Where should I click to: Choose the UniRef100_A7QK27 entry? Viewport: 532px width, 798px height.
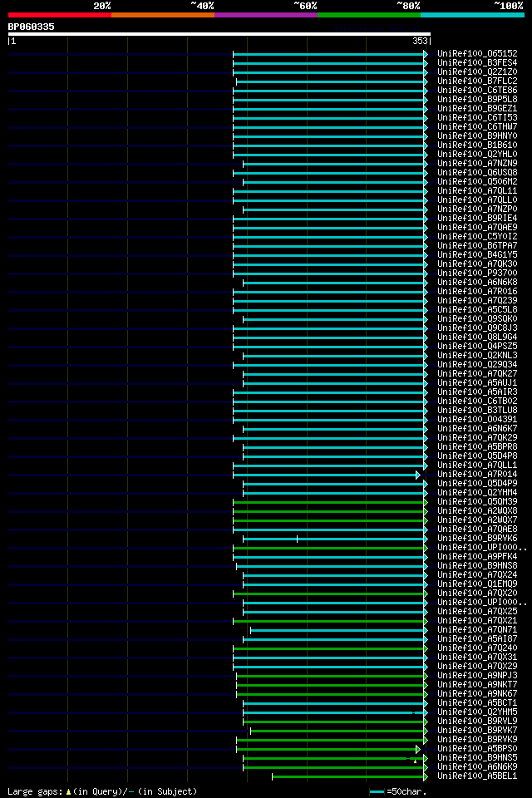[x=477, y=374]
